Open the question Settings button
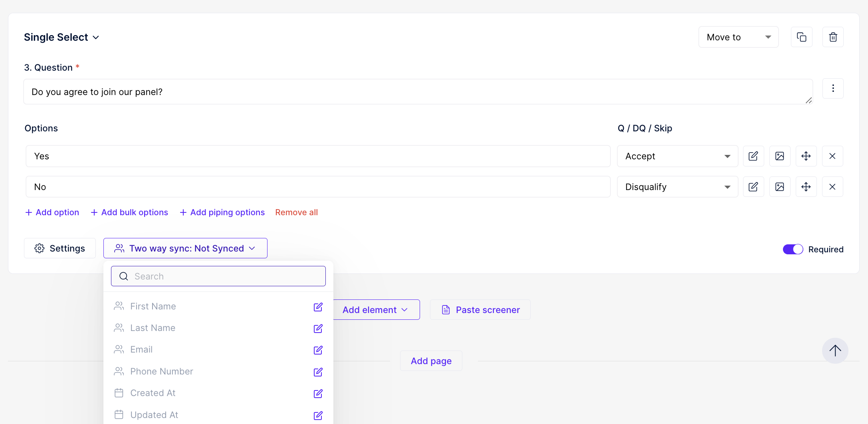Image resolution: width=868 pixels, height=424 pixels. click(60, 248)
